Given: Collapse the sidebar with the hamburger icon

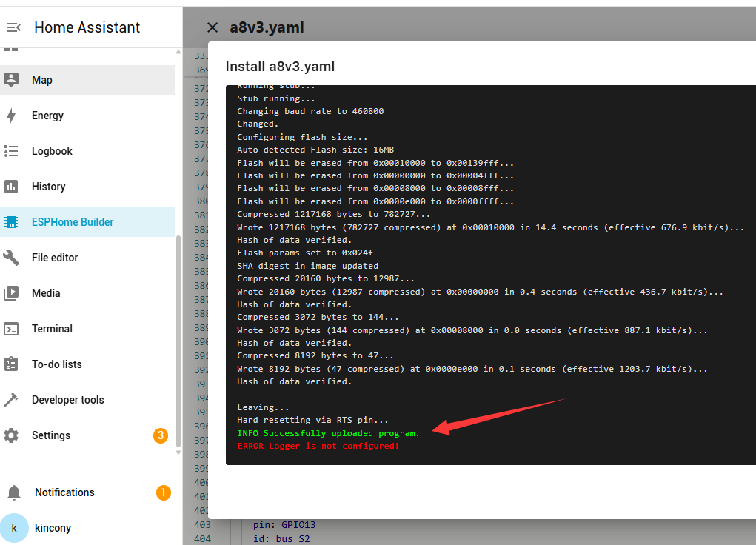Looking at the screenshot, I should pyautogui.click(x=13, y=27).
